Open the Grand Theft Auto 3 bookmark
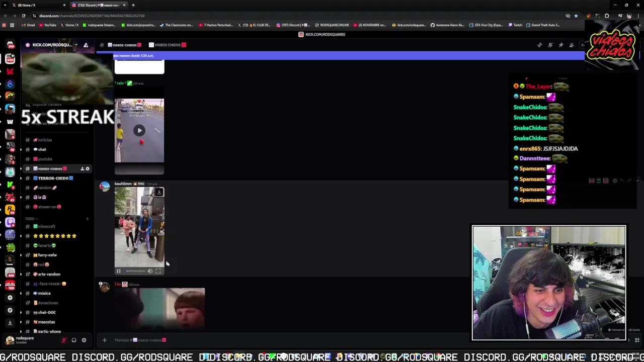The width and height of the screenshot is (644, 362). [x=543, y=25]
